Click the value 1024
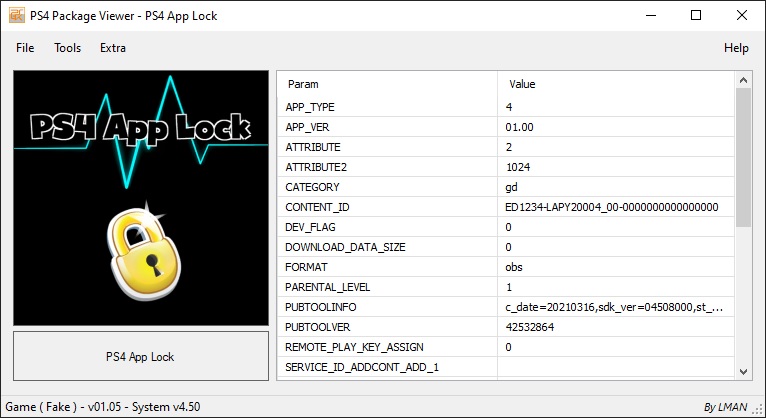Viewport: 766px width, 418px height. [x=518, y=167]
